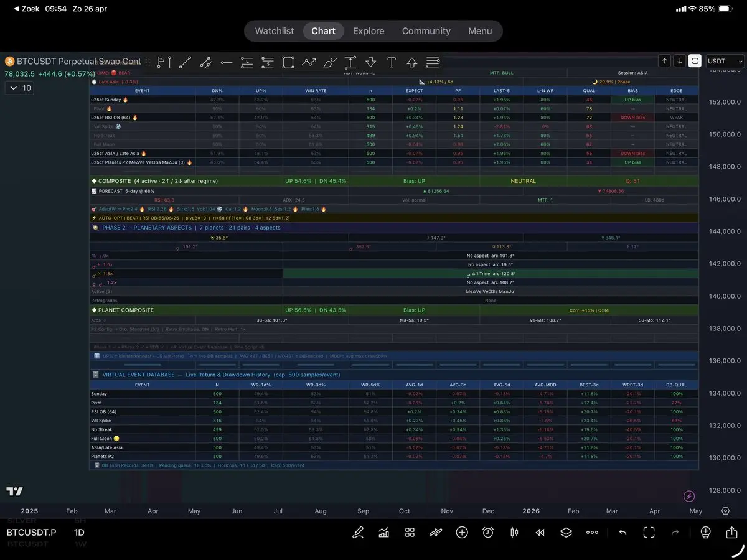Switch to the Watchlist tab
Screen dimensions: 747x560
[275, 31]
